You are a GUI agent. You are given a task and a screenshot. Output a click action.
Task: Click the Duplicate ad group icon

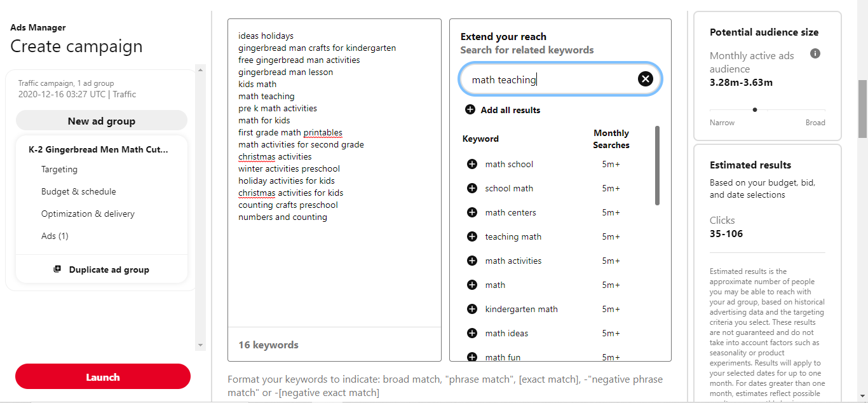tap(57, 270)
